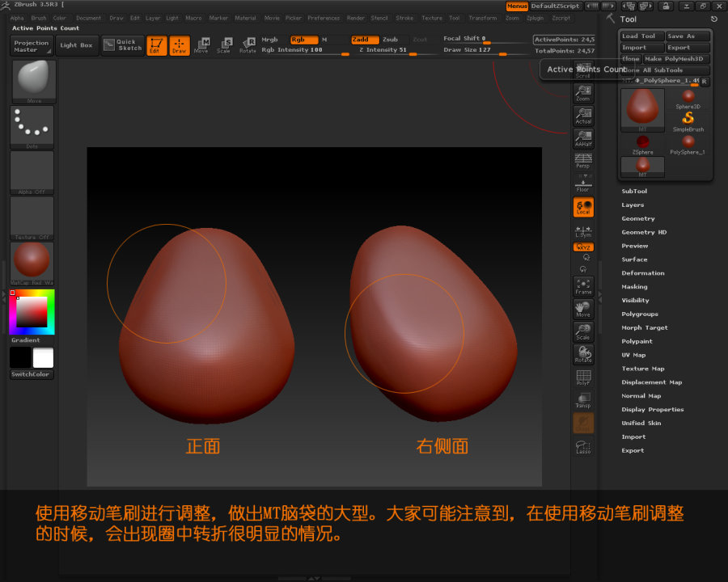Image resolution: width=728 pixels, height=582 pixels.
Task: Click the Scale canvas icon in right shelf
Action: [583, 332]
